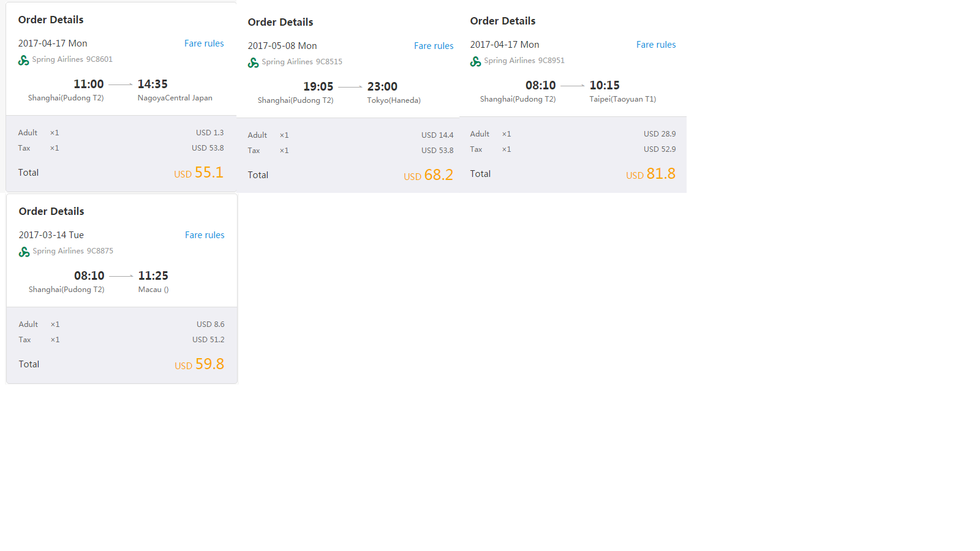
Task: Click NagoyaCentral Japan destination
Action: click(x=175, y=98)
